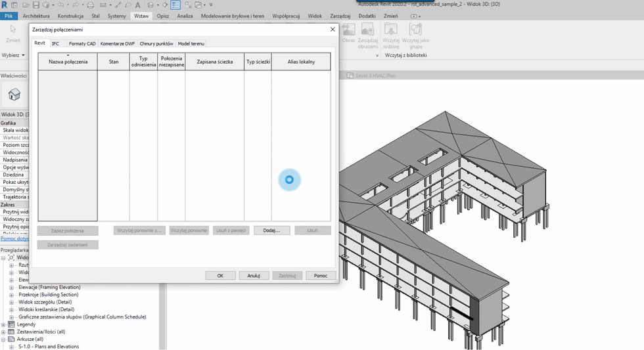The height and width of the screenshot is (350, 644).
Task: Click the Pomoc button in dialog
Action: click(321, 276)
